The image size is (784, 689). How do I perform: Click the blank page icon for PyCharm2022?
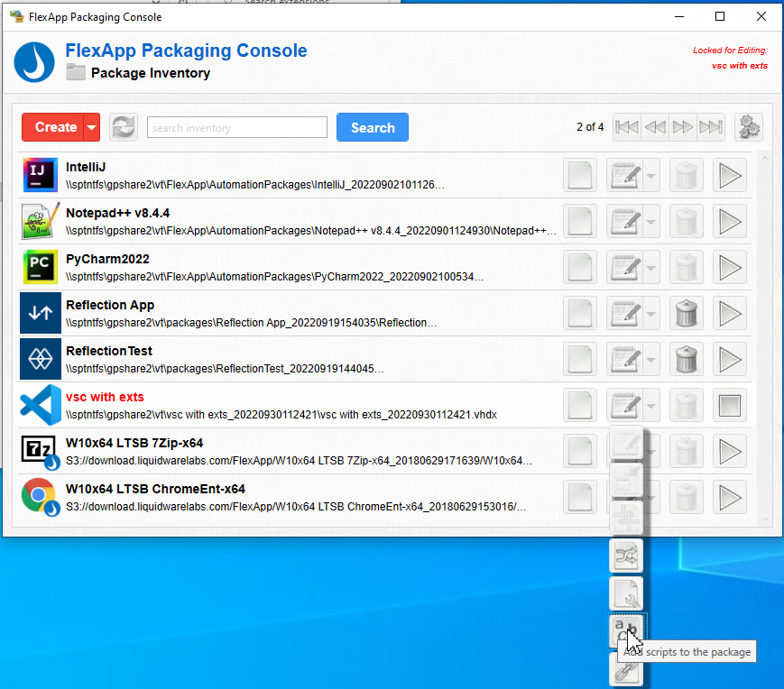(580, 267)
